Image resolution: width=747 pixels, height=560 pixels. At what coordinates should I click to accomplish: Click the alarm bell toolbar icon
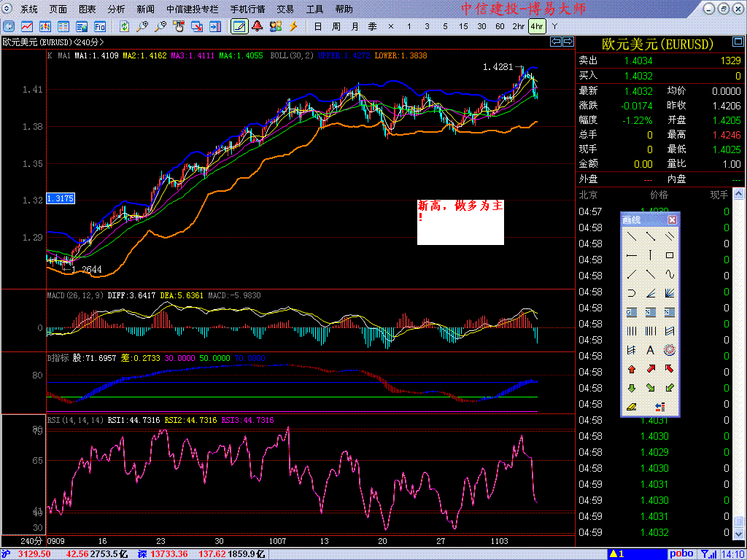(258, 26)
